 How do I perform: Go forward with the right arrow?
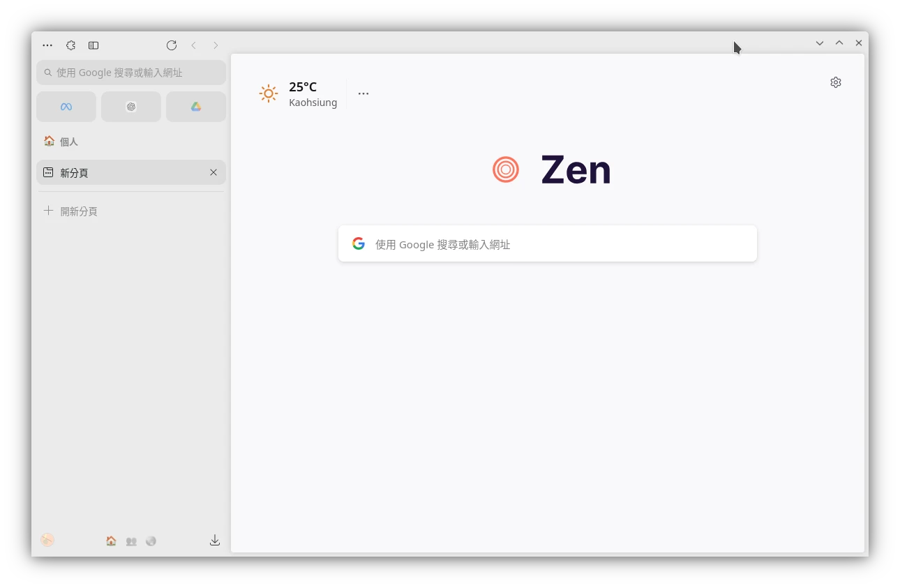pyautogui.click(x=216, y=45)
